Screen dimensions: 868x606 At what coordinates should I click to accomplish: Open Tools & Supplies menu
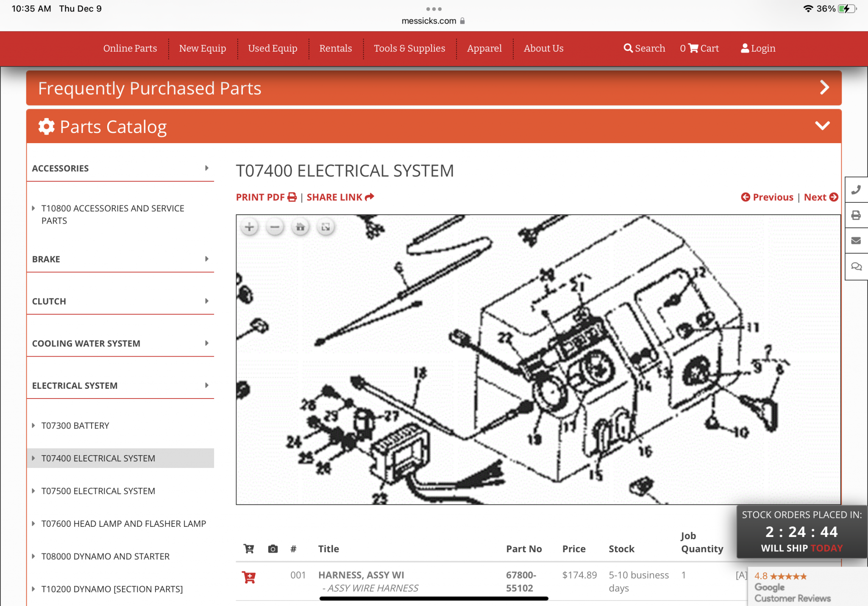(x=409, y=48)
